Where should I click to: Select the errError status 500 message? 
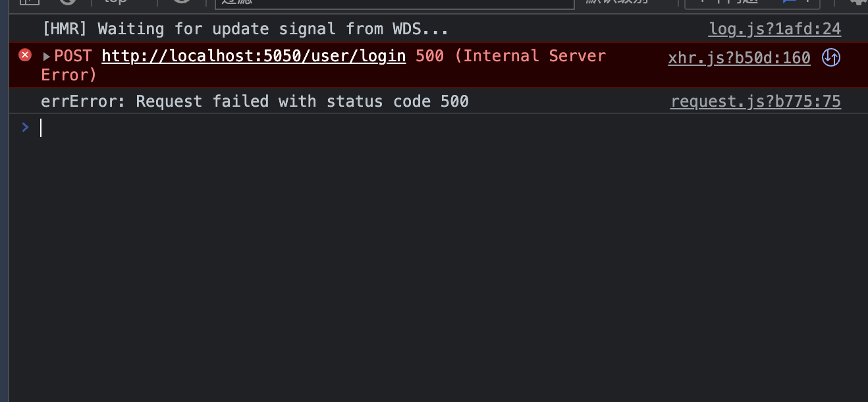point(255,101)
